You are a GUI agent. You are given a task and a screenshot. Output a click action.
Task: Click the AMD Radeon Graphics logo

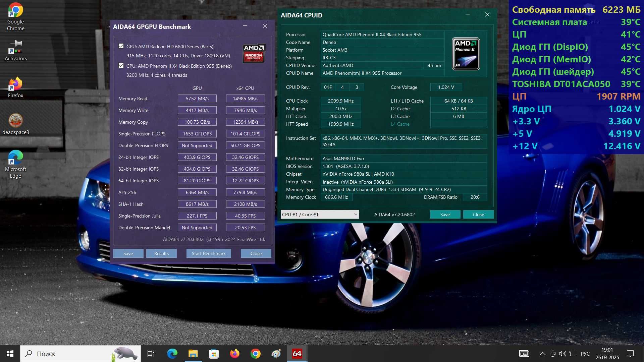pyautogui.click(x=254, y=53)
